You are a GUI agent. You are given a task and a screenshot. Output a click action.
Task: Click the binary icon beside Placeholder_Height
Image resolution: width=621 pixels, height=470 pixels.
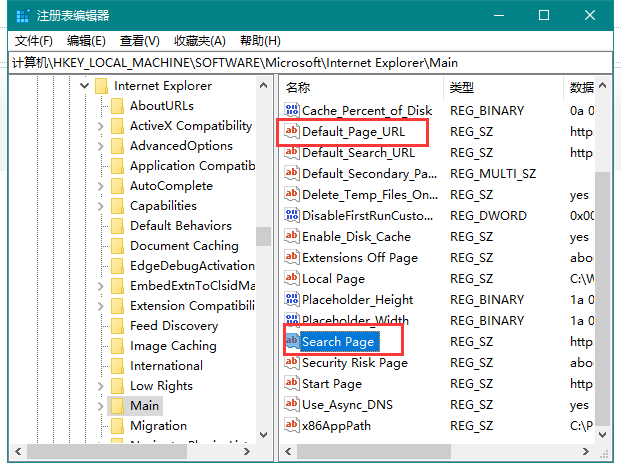(292, 300)
